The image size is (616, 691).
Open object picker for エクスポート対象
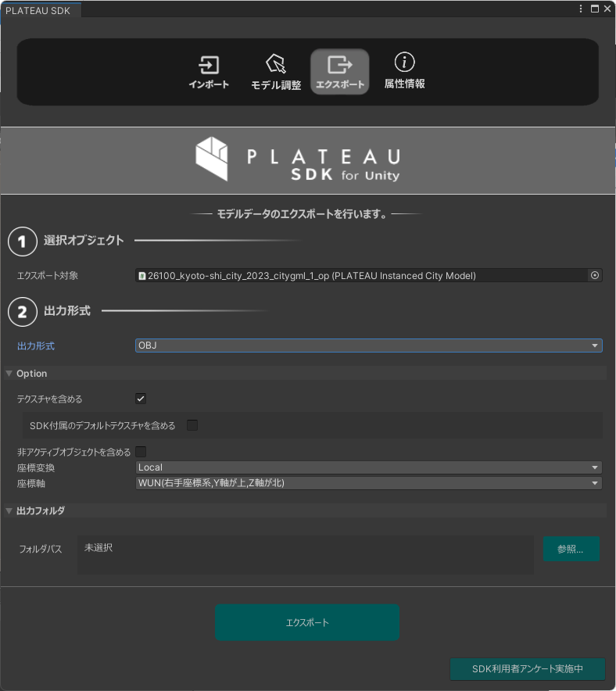(594, 275)
